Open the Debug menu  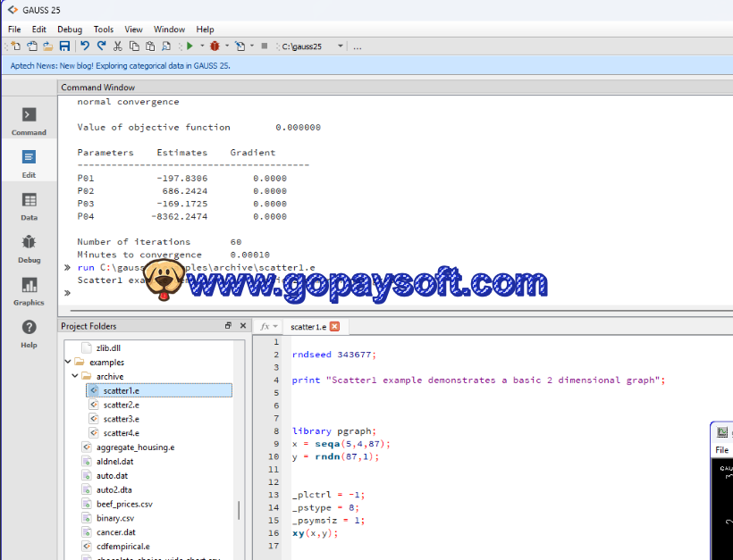pos(70,29)
